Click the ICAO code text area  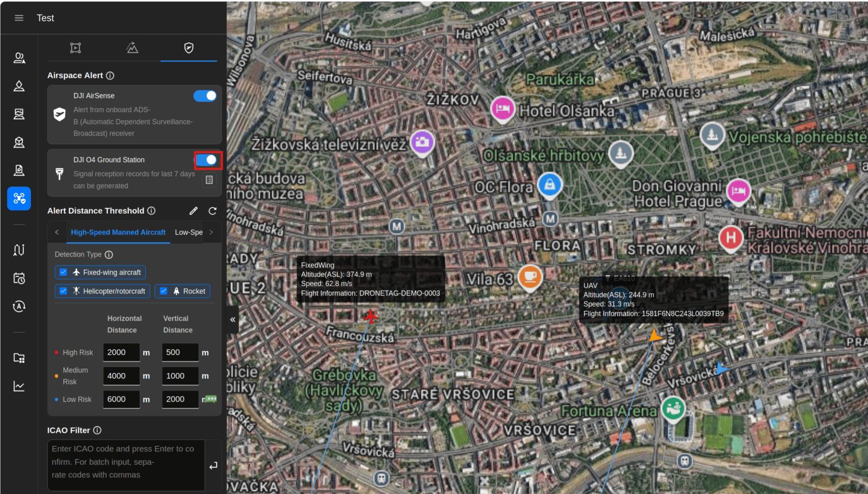(x=126, y=465)
